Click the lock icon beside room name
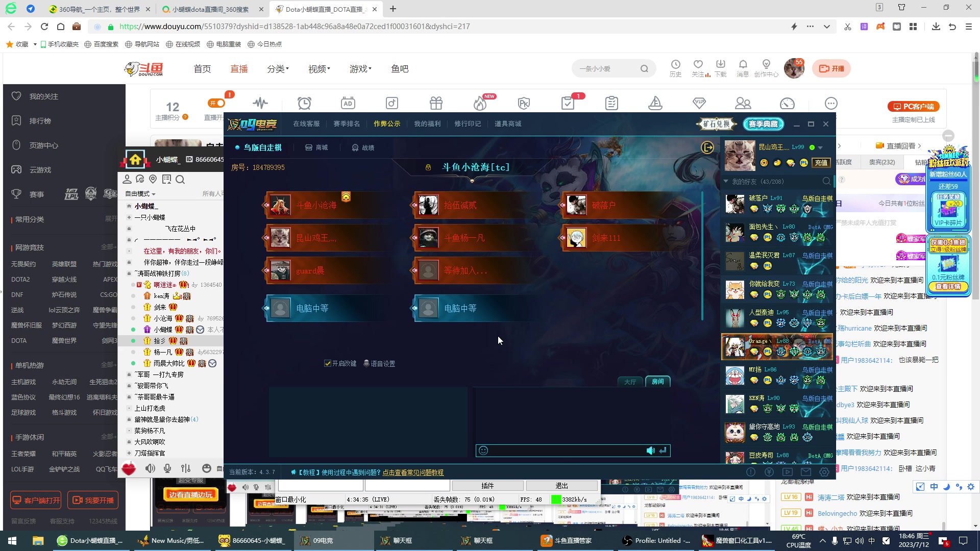 pyautogui.click(x=428, y=167)
